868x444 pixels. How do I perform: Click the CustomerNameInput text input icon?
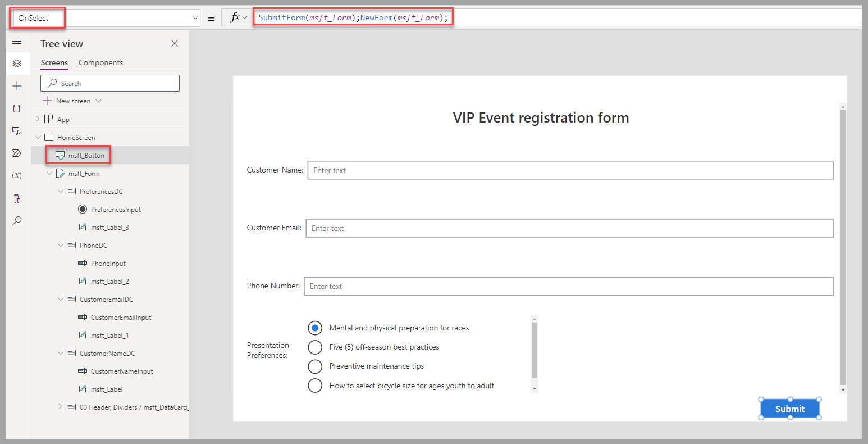83,371
